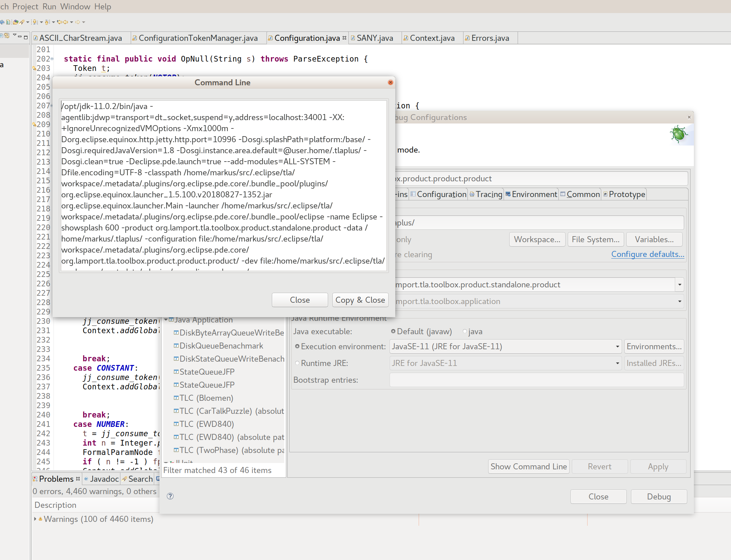Toggle Link with Editor icon in sidebar
Screen dimensions: 731x560
7,36
